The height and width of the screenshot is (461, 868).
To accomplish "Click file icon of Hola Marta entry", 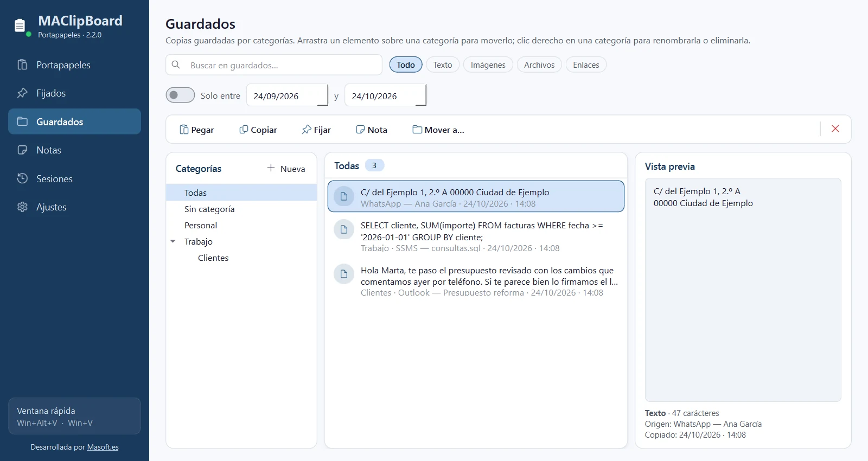I will [344, 274].
